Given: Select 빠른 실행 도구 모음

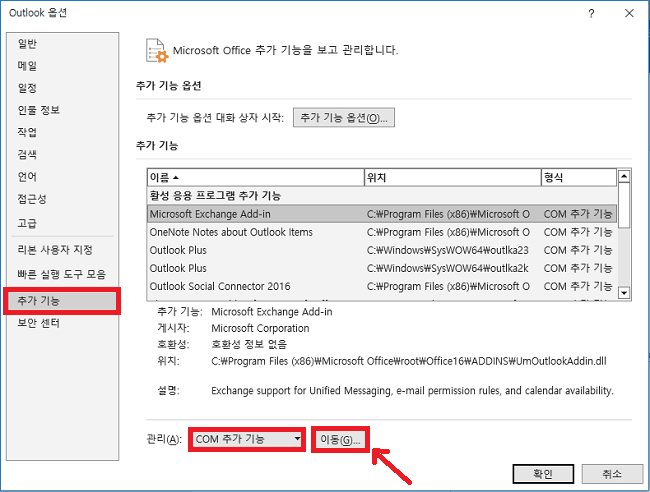Looking at the screenshot, I should click(x=61, y=274).
